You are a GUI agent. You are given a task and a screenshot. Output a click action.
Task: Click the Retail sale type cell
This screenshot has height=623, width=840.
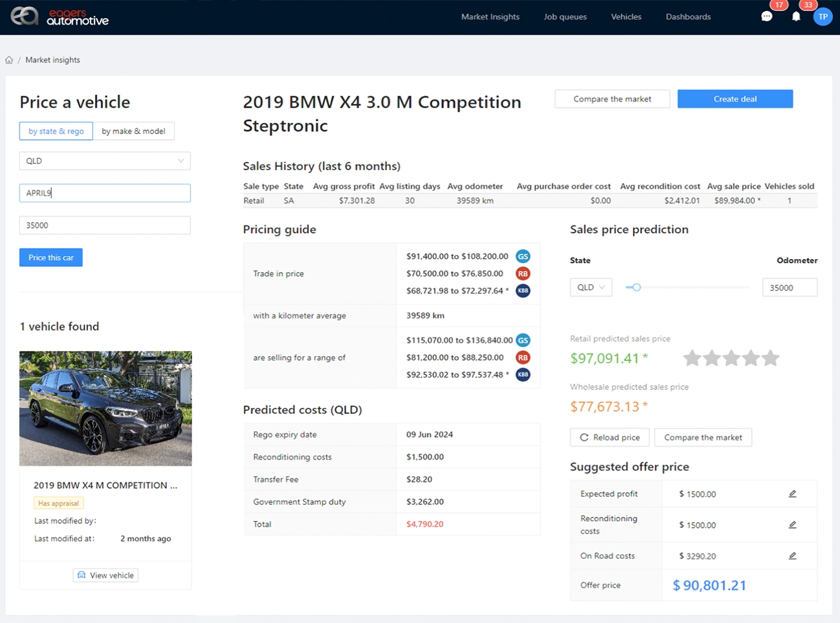tap(254, 201)
